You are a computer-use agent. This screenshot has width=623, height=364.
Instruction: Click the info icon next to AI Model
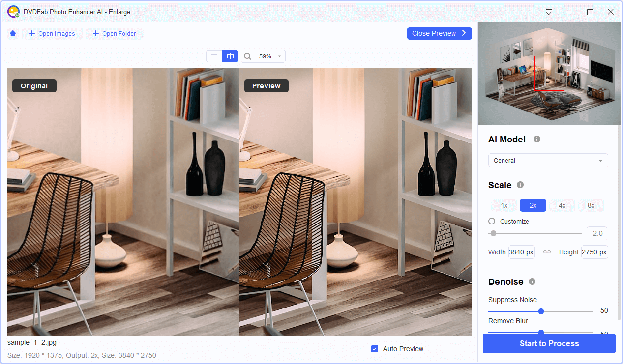[536, 139]
